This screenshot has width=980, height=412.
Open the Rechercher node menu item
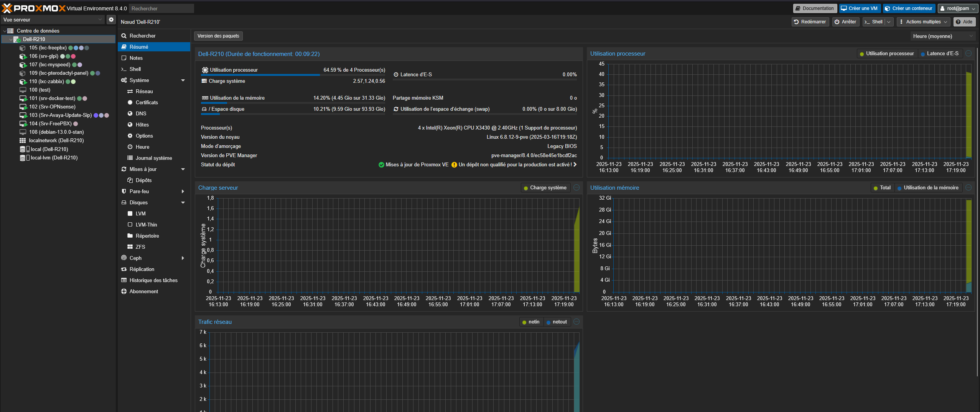pyautogui.click(x=154, y=36)
